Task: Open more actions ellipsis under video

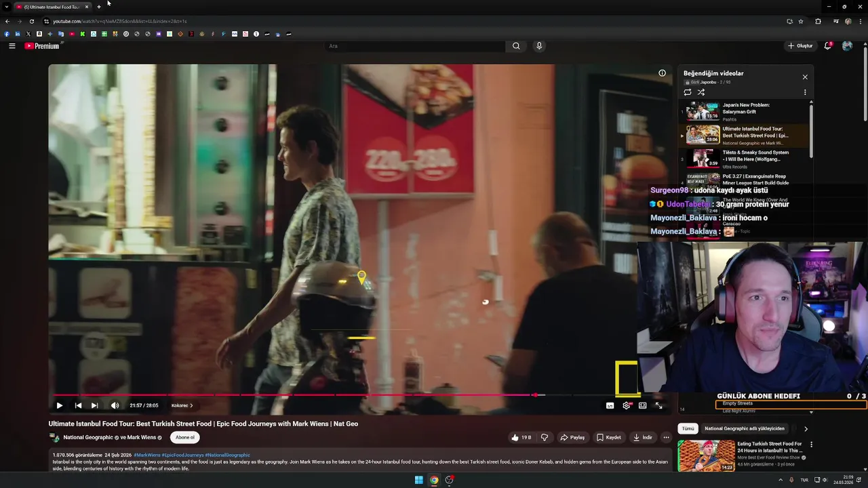Action: click(x=666, y=437)
